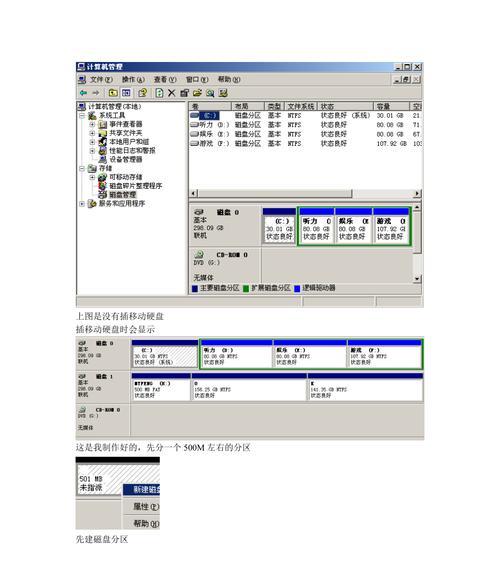Image resolution: width=500 pixels, height=566 pixels.
Task: Open the 文件 menu
Action: pyautogui.click(x=101, y=79)
